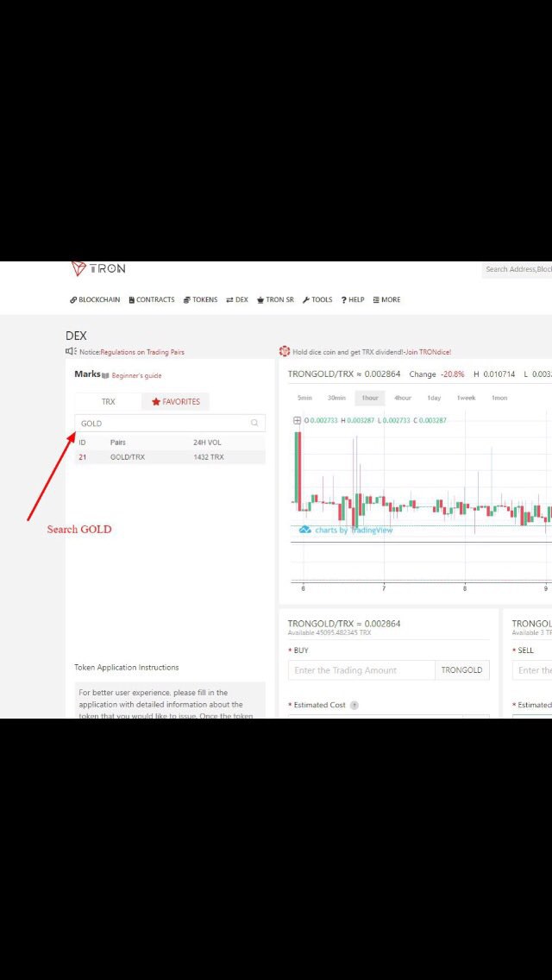Select the GOLD/TRX pair row
Viewport: 552px width, 980px height.
click(170, 457)
